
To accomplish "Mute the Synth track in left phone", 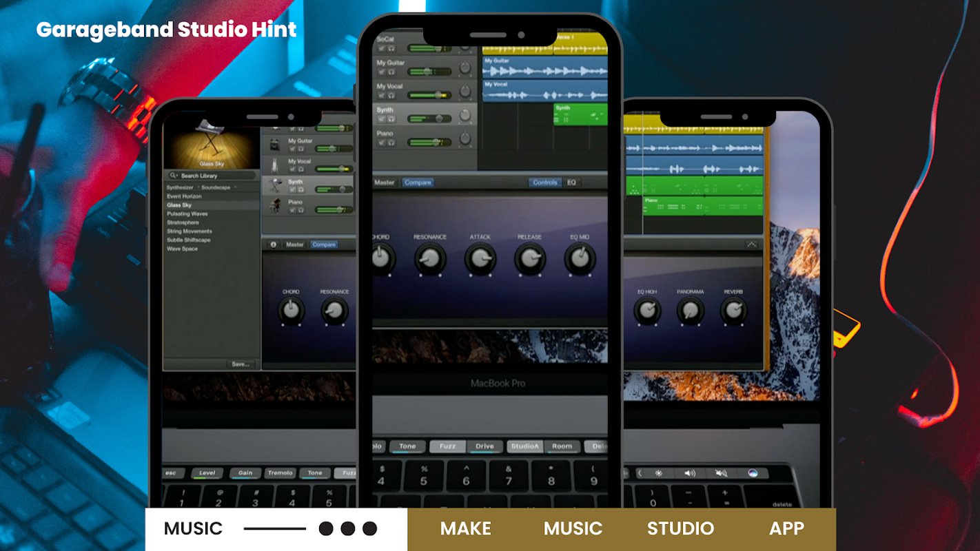I will point(292,190).
